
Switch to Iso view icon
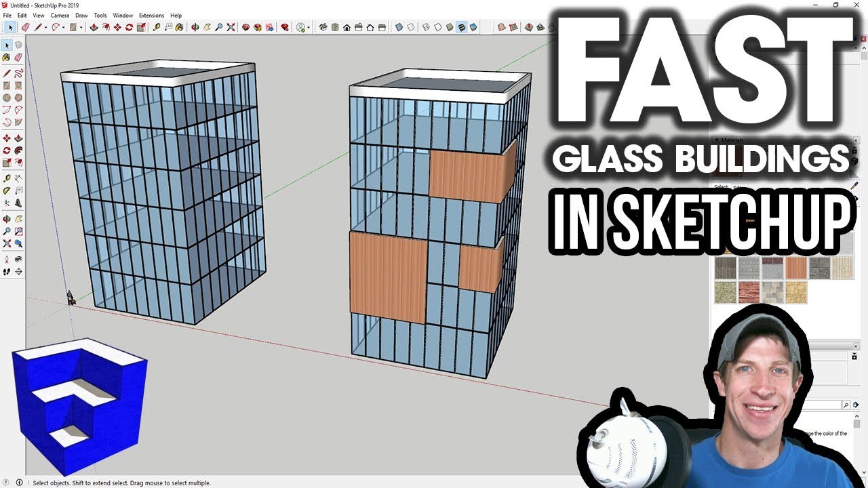pos(323,27)
